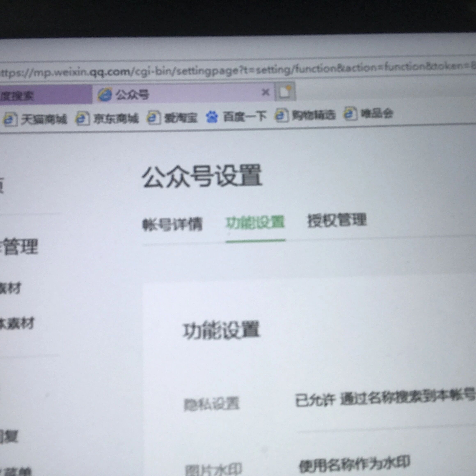Screen dimensions: 476x476
Task: Click the 购物精选 bookmark icon
Action: point(282,115)
